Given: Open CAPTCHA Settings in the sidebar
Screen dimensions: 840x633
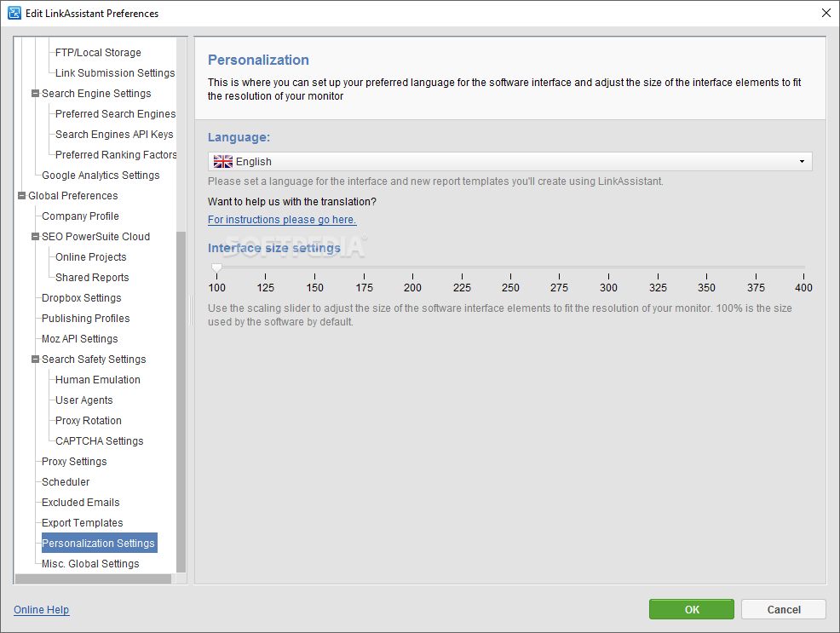Looking at the screenshot, I should [x=100, y=441].
